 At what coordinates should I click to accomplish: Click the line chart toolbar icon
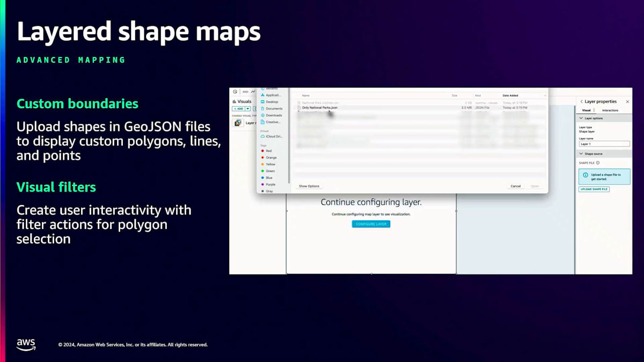point(253,92)
